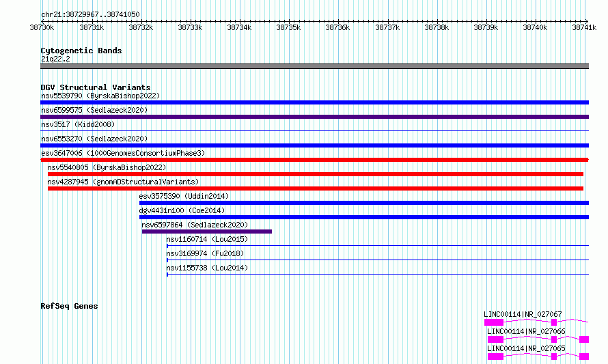Open the esv3575390 (Uddin2014) label
The image size is (608, 364).
[184, 196]
